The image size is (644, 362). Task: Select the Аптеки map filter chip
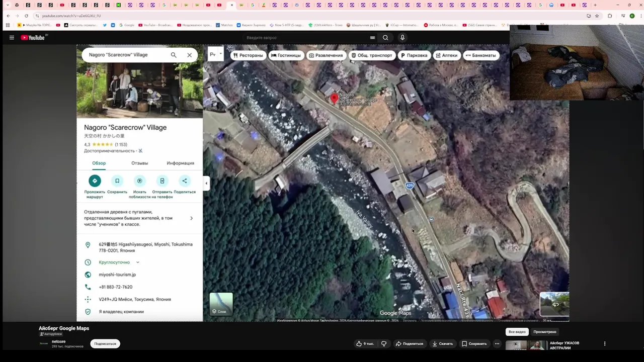click(446, 55)
